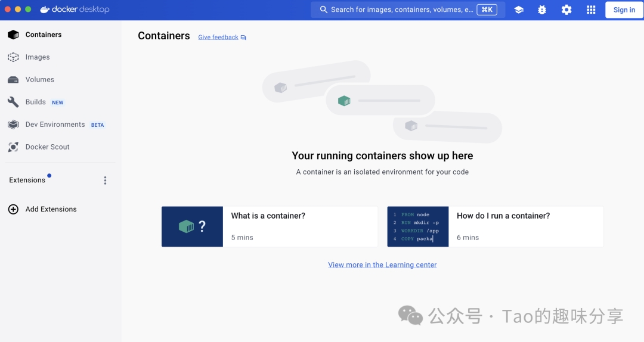Click the isolated environment description text
The height and width of the screenshot is (342, 644).
click(x=382, y=172)
